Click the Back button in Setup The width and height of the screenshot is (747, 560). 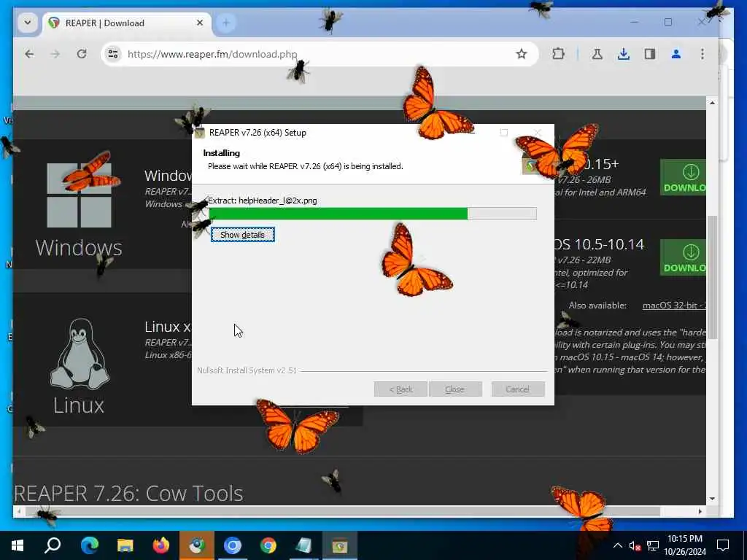coord(400,389)
